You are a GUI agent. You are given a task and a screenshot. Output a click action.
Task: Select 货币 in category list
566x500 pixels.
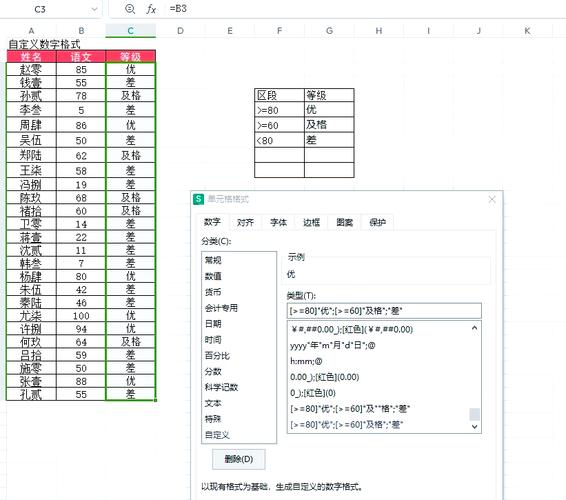[x=239, y=292]
